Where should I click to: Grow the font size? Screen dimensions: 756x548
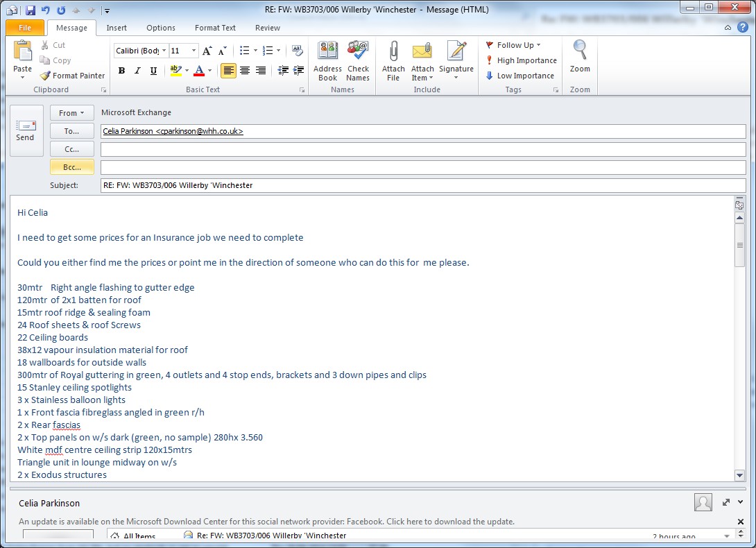point(207,51)
